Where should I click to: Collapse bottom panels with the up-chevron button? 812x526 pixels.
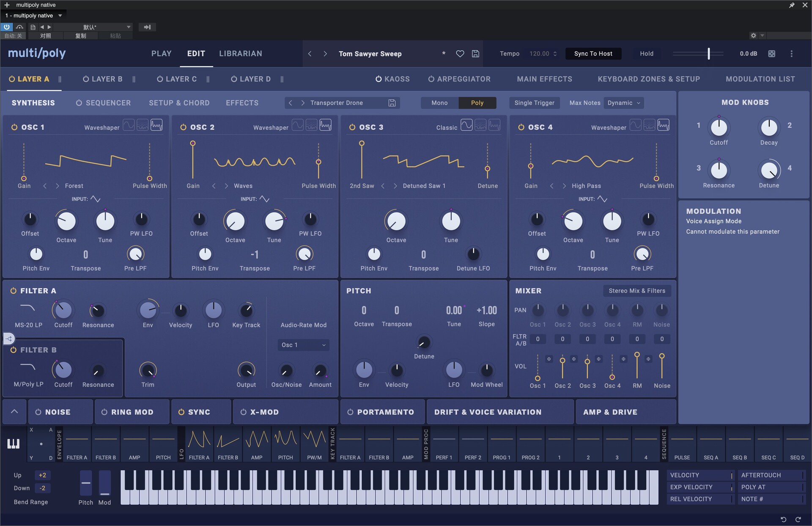(x=14, y=411)
